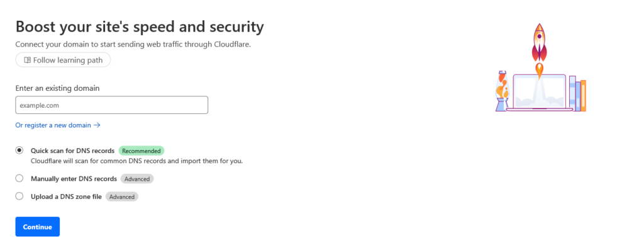Choose the Manually enter DNS records radio button
The width and height of the screenshot is (644, 252).
pyautogui.click(x=19, y=178)
